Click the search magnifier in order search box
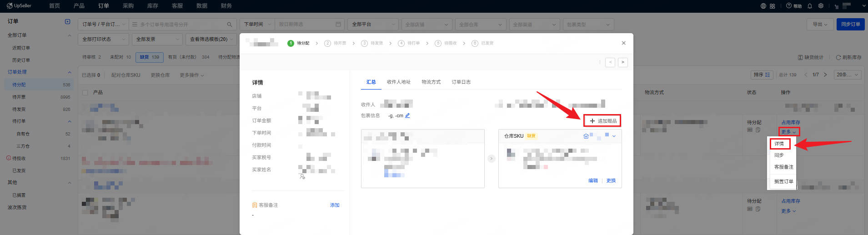Image resolution: width=868 pixels, height=235 pixels. (230, 25)
